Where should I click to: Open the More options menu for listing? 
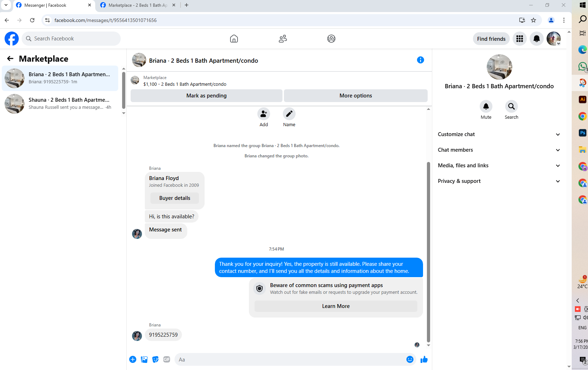[x=356, y=96]
